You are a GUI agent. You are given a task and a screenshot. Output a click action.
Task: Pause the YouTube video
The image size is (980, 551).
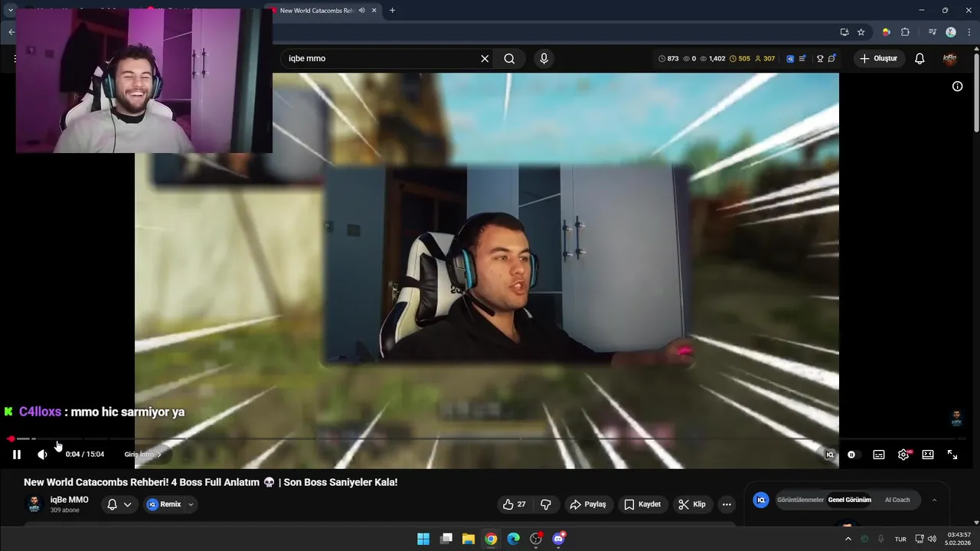16,455
